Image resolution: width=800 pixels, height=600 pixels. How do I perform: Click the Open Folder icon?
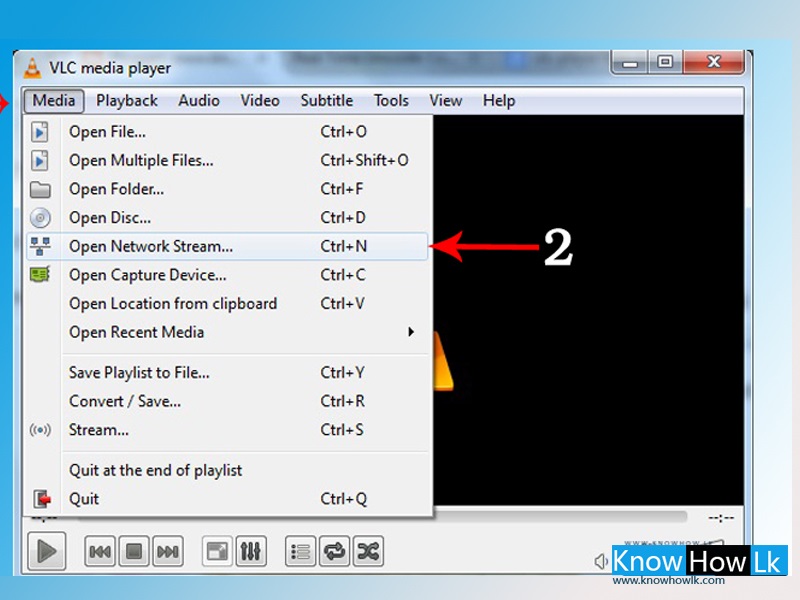point(40,189)
